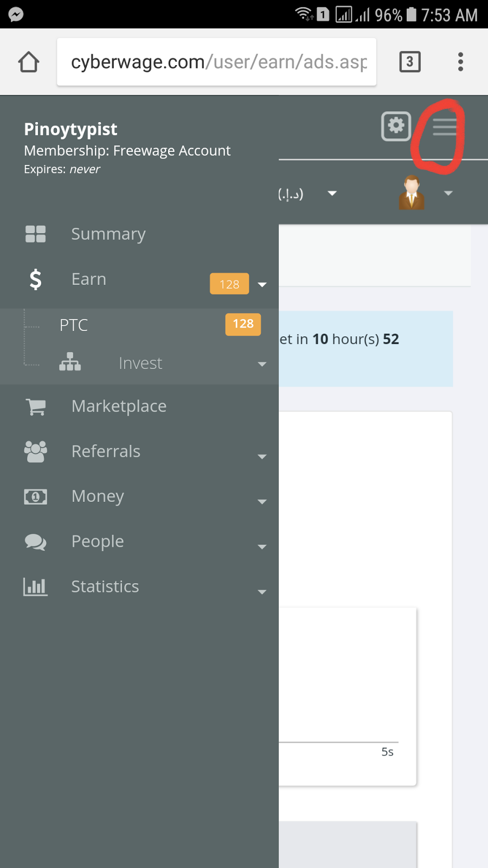
Task: Click the Summary grid icon
Action: [35, 234]
